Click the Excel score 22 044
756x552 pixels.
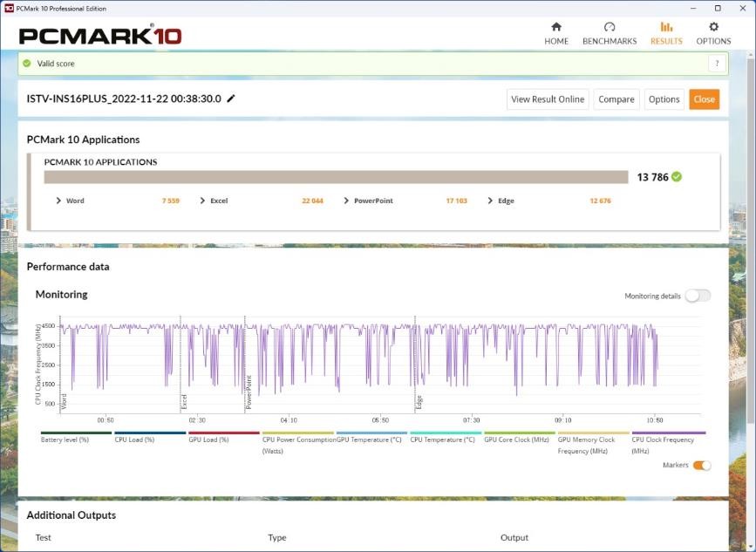(312, 201)
